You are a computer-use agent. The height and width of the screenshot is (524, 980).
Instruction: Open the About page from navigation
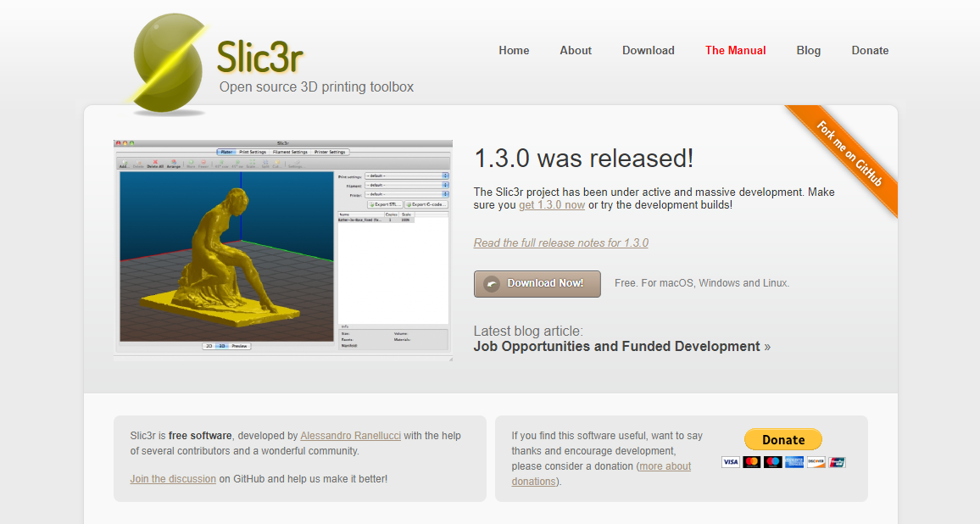point(575,50)
